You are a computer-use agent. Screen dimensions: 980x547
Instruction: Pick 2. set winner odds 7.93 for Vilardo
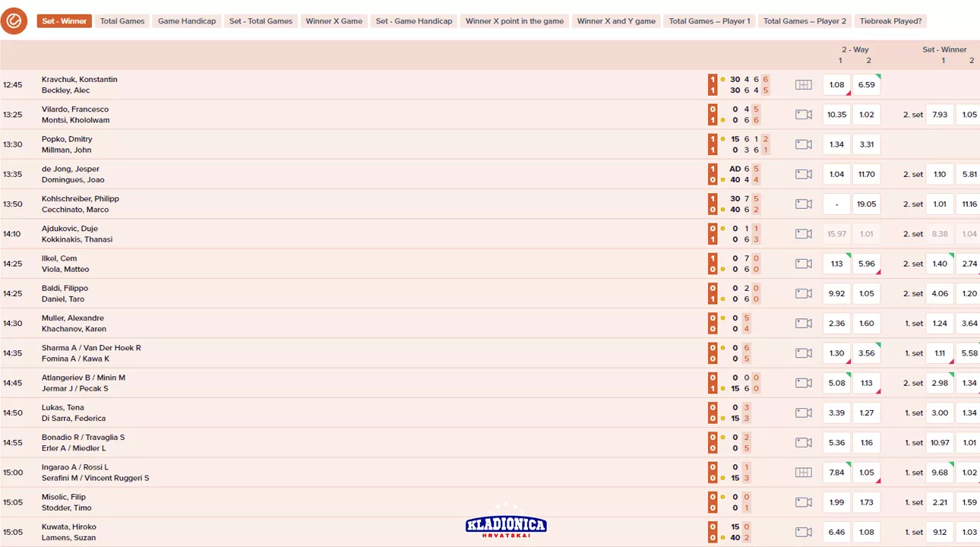pyautogui.click(x=940, y=115)
